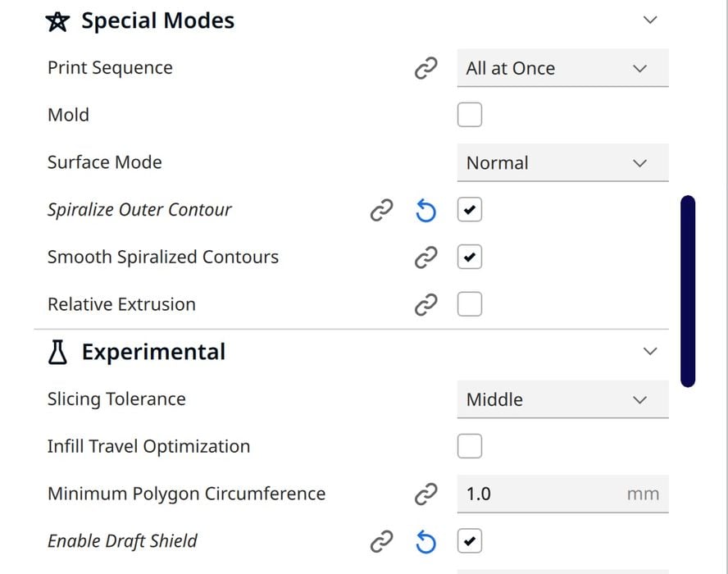Turn on Relative Extrusion checkbox
Screen dimensions: 728x574
point(470,305)
